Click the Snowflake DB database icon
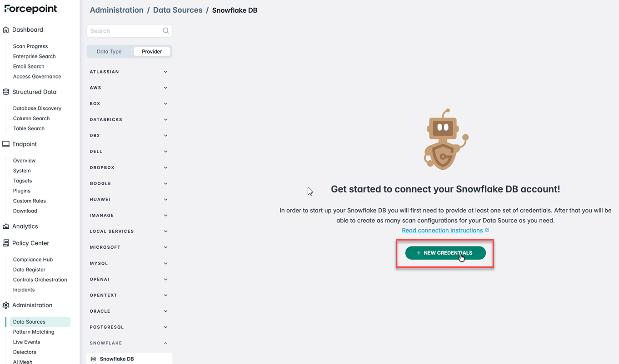 coord(93,359)
